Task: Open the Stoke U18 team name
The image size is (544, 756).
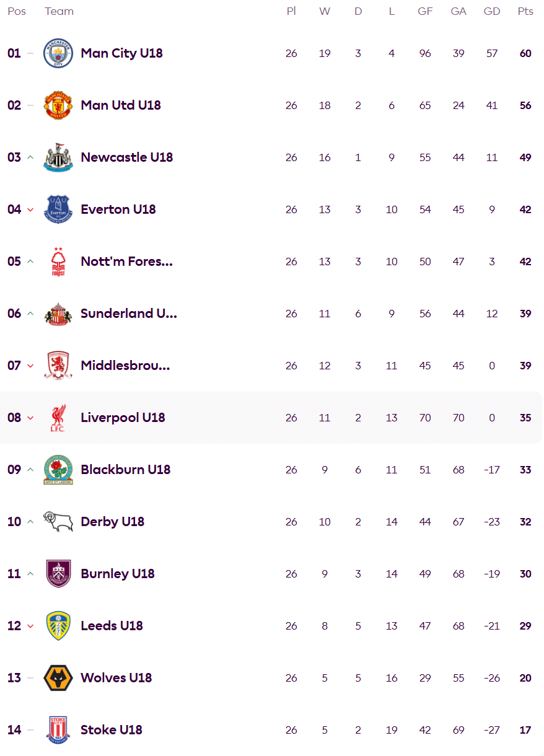Action: 112,730
